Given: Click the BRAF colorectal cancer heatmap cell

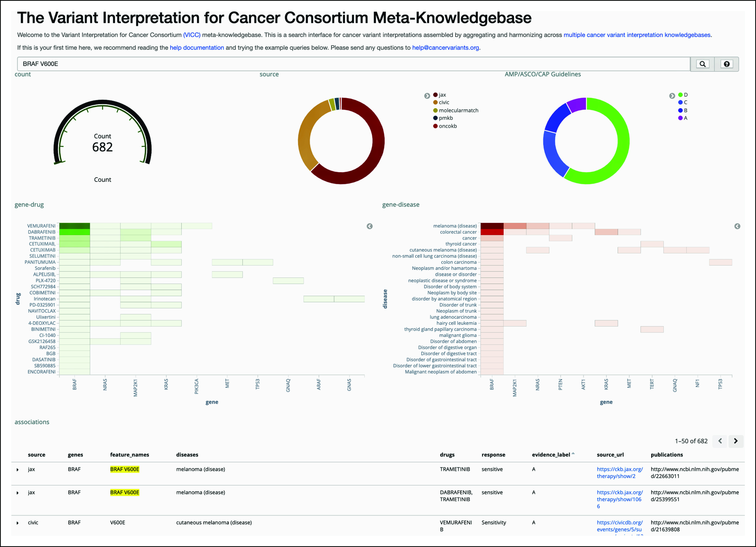Looking at the screenshot, I should [x=492, y=232].
